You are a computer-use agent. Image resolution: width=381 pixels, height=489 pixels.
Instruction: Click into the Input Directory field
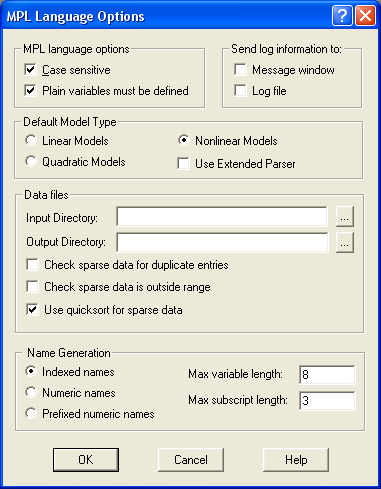click(222, 217)
